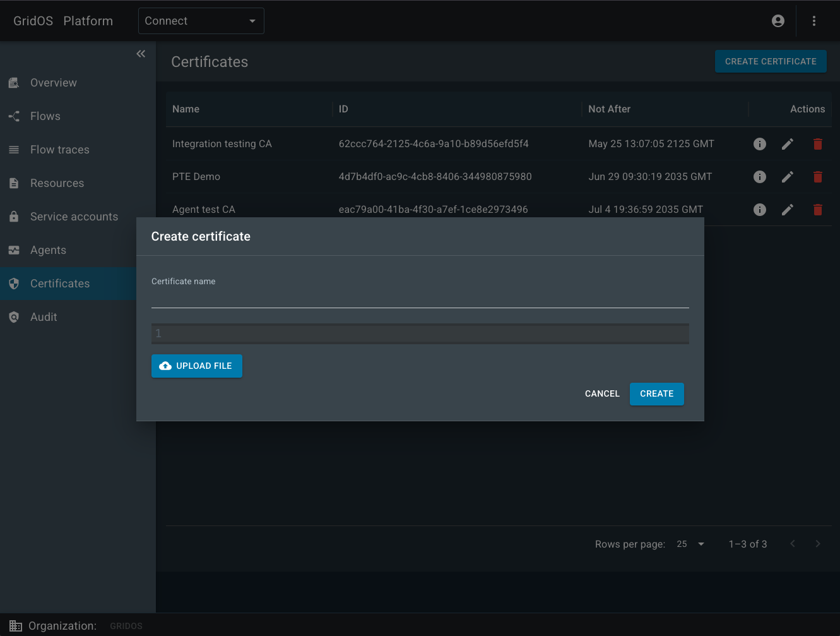Click the Create Certificate header button

(x=771, y=61)
